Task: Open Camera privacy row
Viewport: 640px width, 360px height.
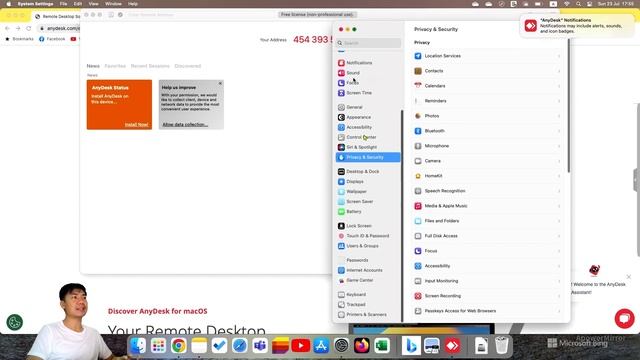Action: point(487,161)
